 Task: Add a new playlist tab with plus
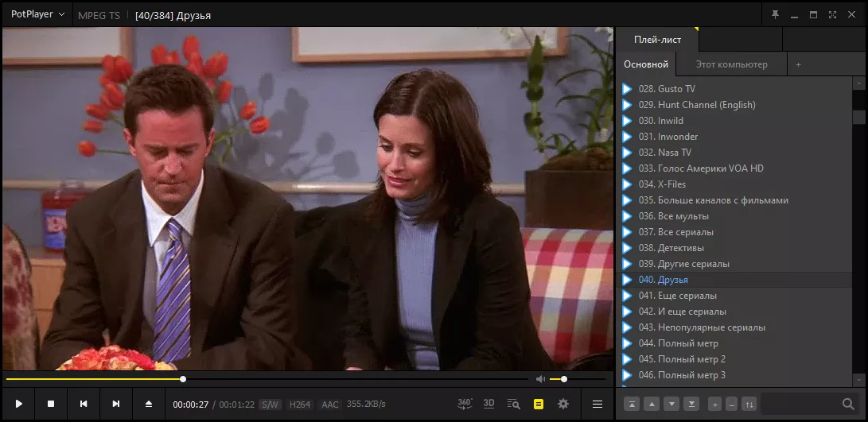(x=798, y=64)
